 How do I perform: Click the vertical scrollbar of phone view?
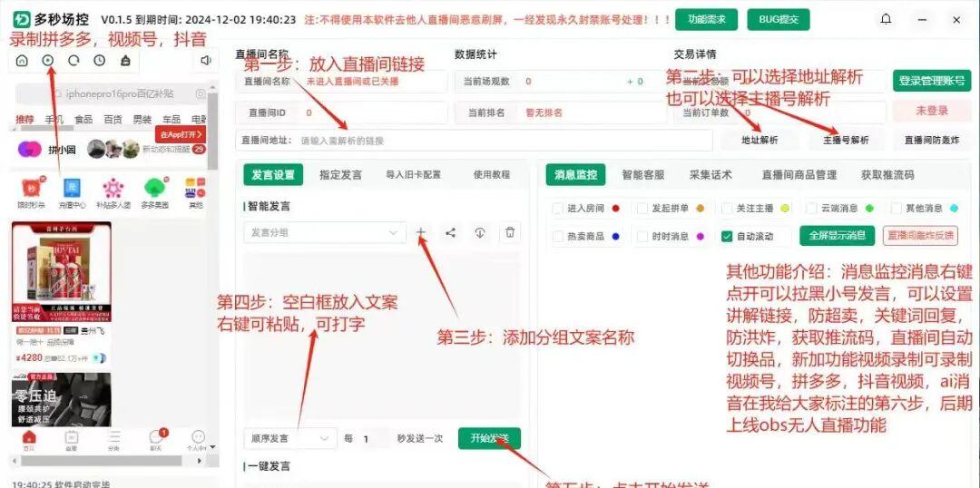pos(212,132)
